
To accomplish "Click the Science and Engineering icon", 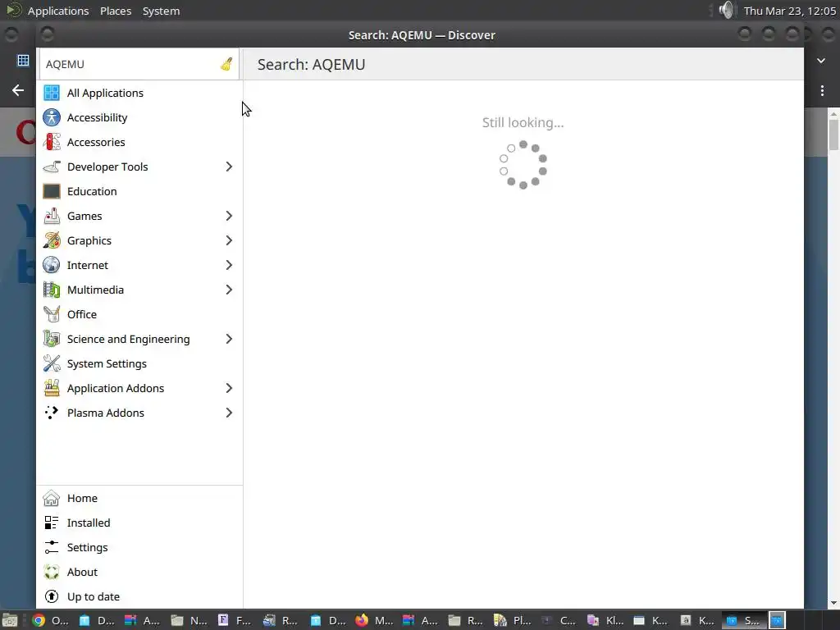I will [52, 339].
